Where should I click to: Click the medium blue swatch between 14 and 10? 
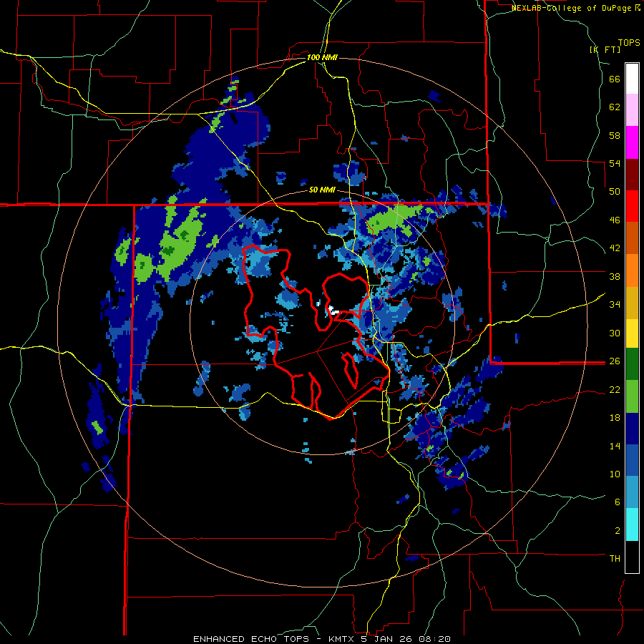click(x=632, y=460)
